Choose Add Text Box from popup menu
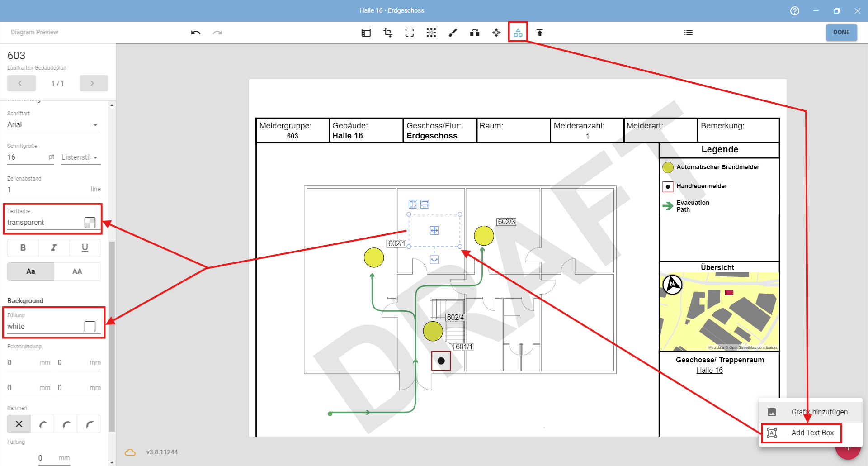 click(811, 433)
